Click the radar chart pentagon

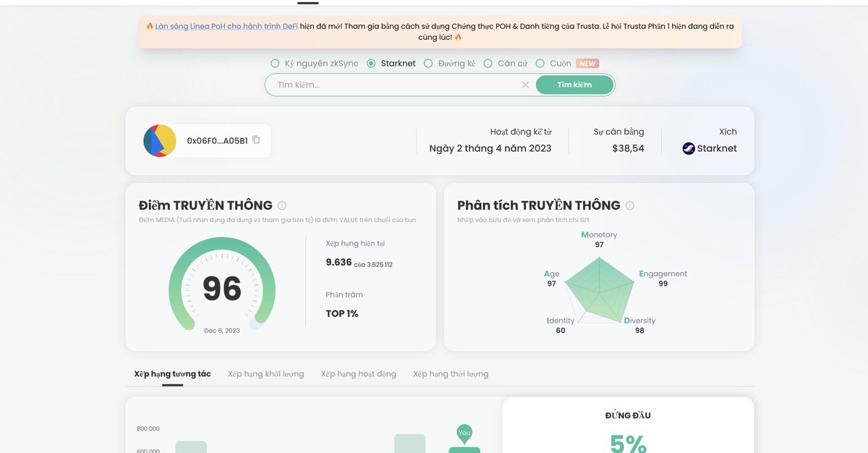point(599,289)
